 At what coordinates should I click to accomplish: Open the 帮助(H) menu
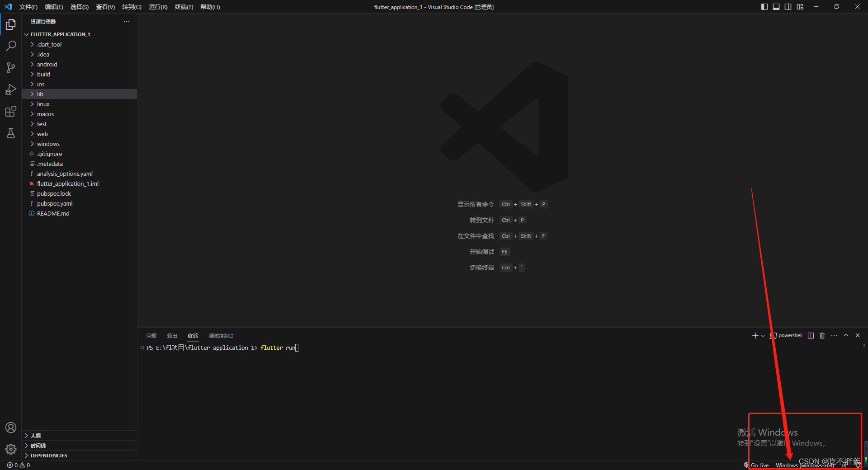(210, 7)
